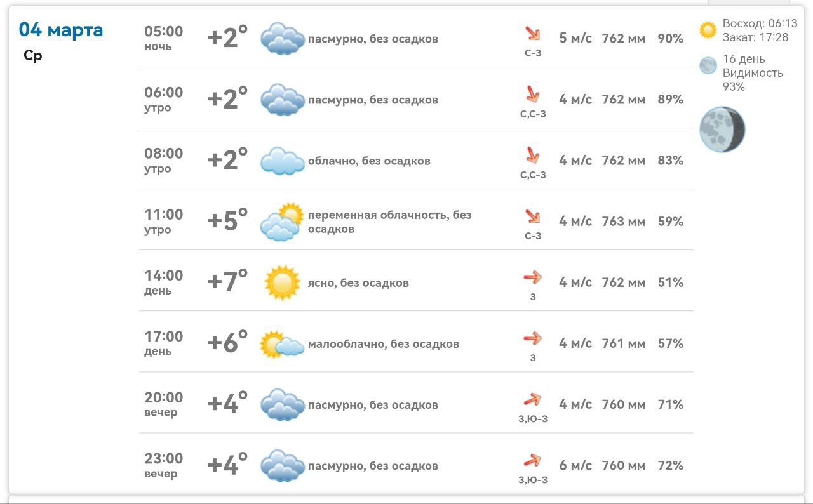Click the overcast cloud icon at 20:00
Screen dimensions: 813x504
283,404
